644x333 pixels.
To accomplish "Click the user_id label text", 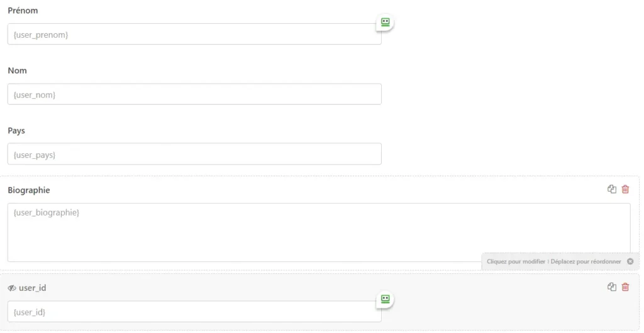I will coord(33,288).
